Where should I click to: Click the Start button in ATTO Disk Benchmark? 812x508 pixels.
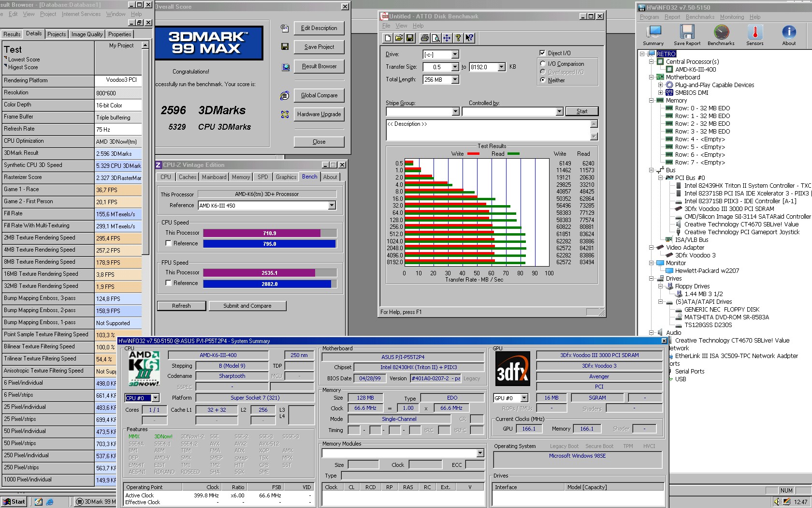point(582,111)
